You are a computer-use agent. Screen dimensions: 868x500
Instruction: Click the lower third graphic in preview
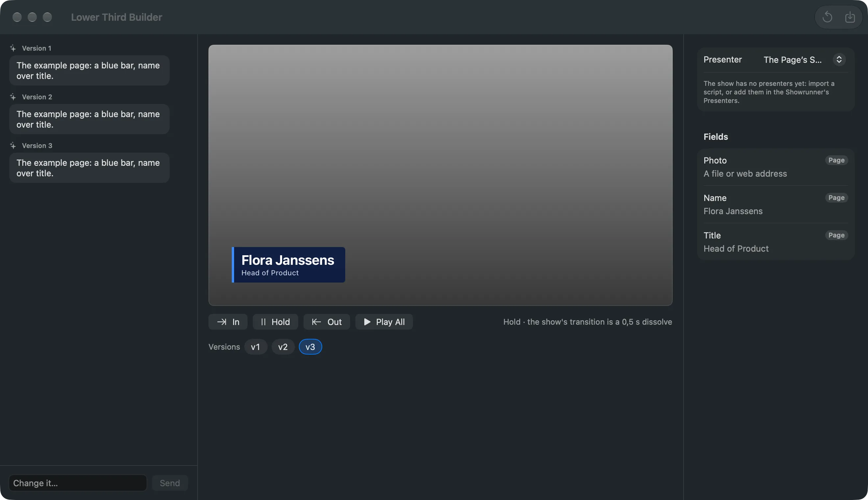(x=288, y=265)
